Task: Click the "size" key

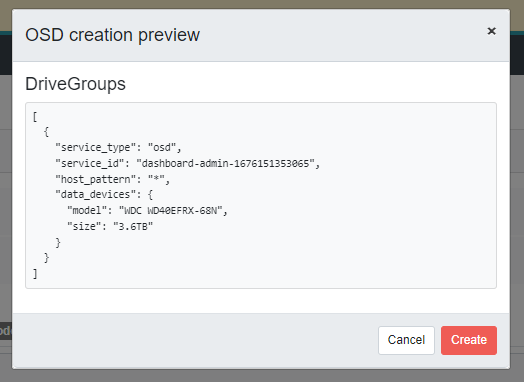Action: (84, 227)
